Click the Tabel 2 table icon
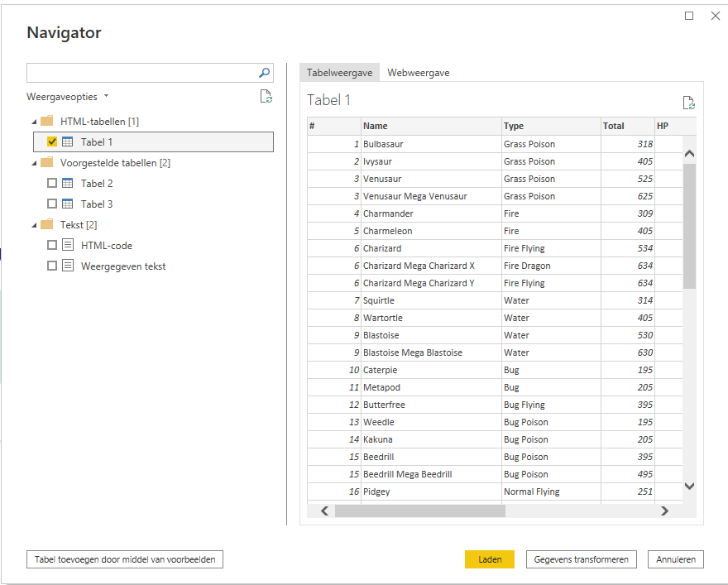The width and height of the screenshot is (728, 585). [68, 183]
